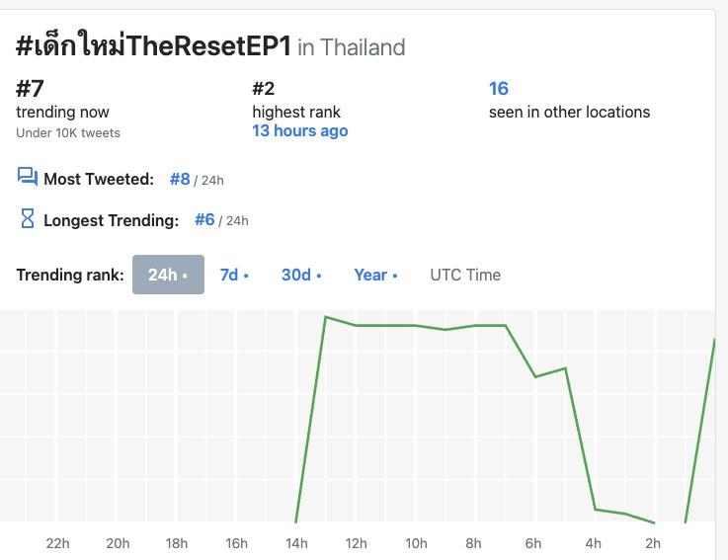This screenshot has height=560, width=728.
Task: Click the "in Thailand" location text
Action: (x=352, y=47)
